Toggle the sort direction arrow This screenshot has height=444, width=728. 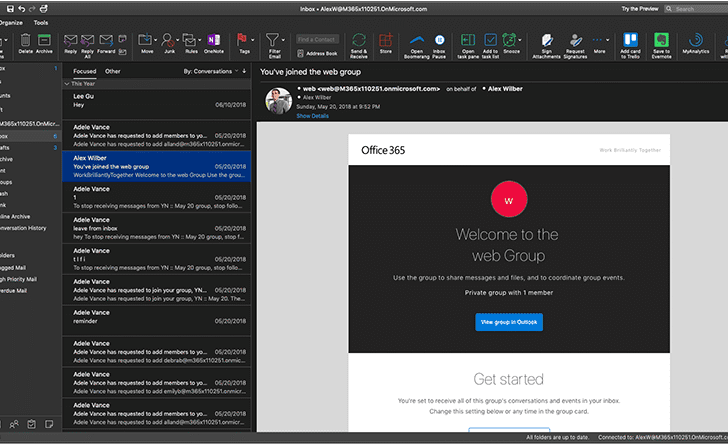coord(244,71)
